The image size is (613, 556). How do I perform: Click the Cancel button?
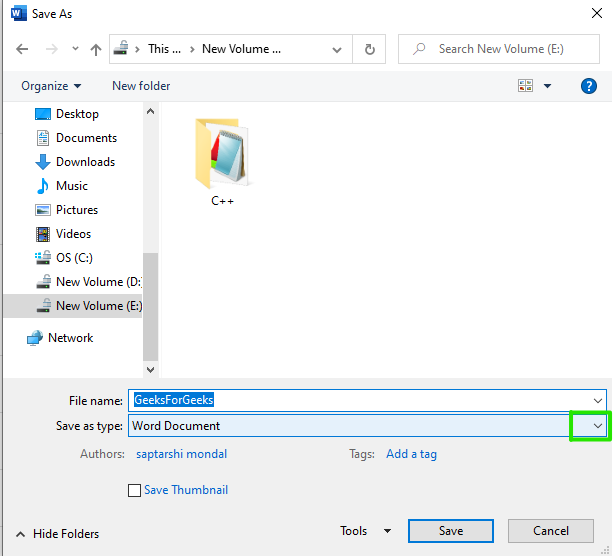click(551, 531)
